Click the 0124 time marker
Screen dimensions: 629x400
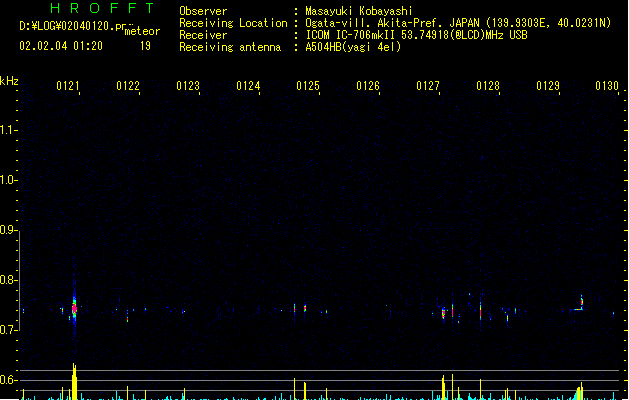click(248, 86)
